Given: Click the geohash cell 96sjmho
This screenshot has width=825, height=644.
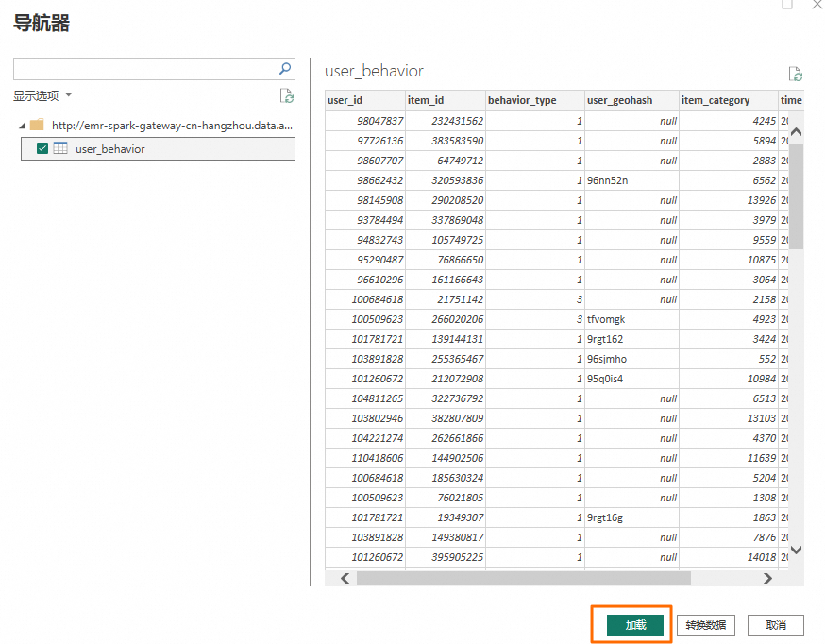Looking at the screenshot, I should pos(631,359).
